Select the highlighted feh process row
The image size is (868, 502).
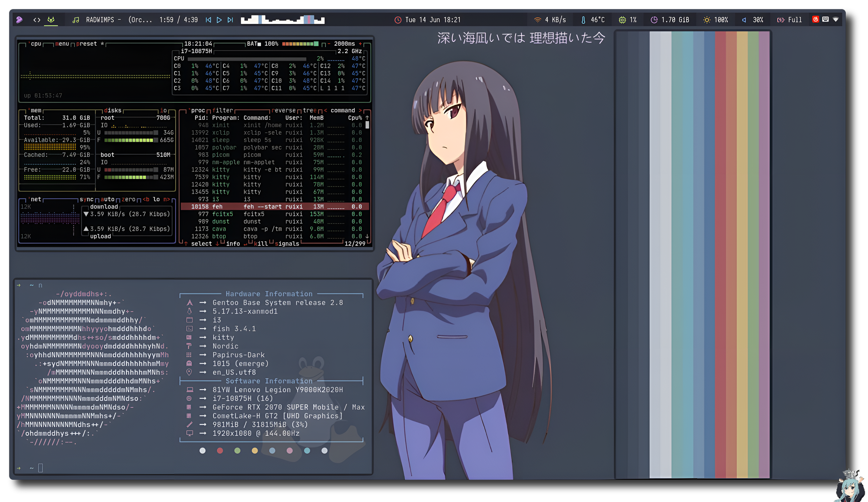pos(275,207)
